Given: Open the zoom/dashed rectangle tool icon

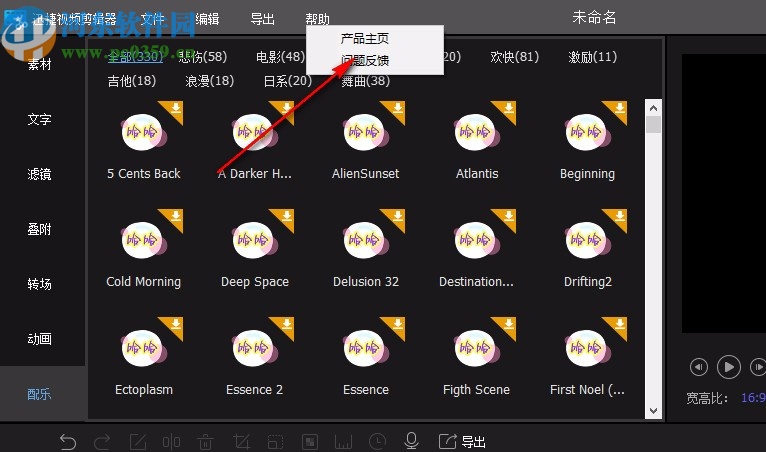Looking at the screenshot, I should 276,442.
